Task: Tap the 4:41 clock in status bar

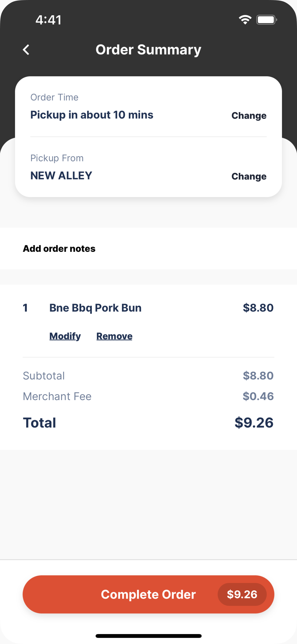Action: (49, 20)
